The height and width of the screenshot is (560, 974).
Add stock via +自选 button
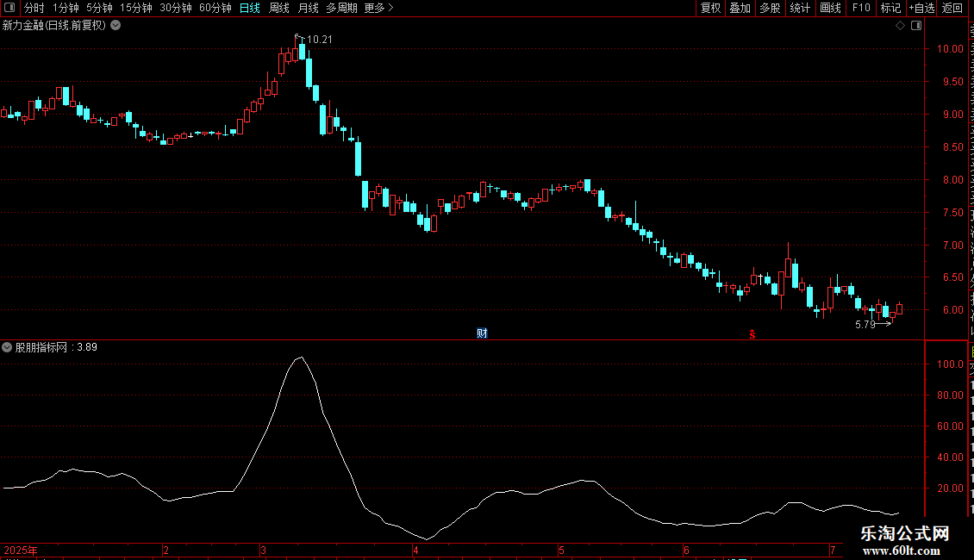point(921,8)
